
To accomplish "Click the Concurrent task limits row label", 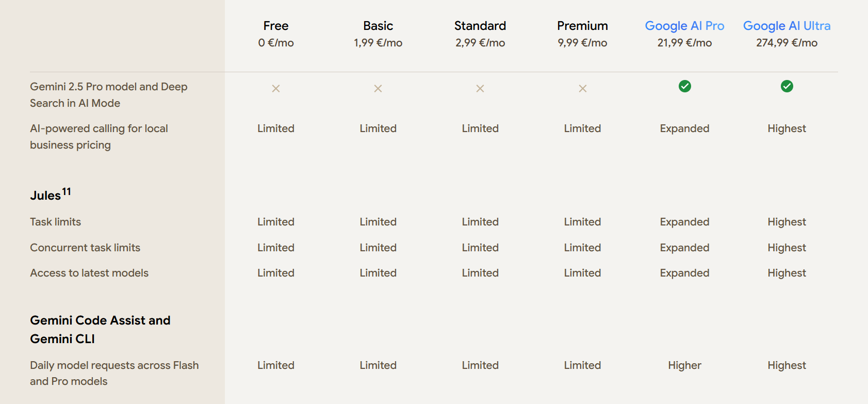I will pos(85,248).
